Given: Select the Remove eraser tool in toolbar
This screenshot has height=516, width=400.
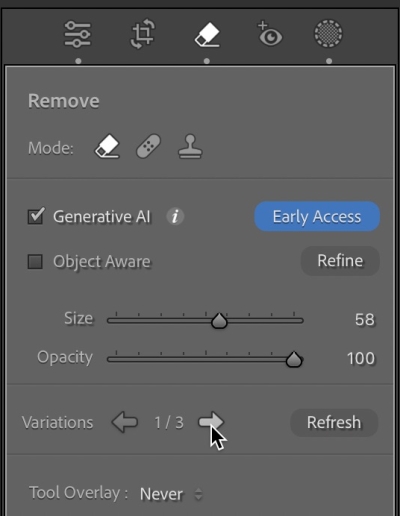Looking at the screenshot, I should pos(207,34).
